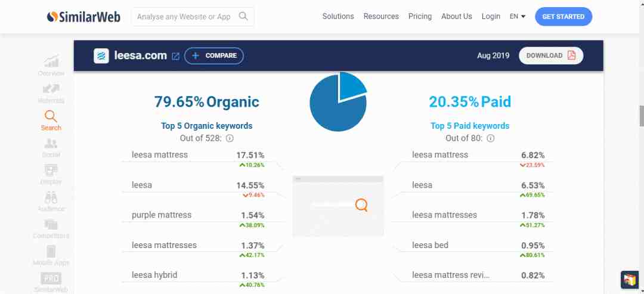Open the Audience binoculars icon
644x294 pixels.
point(51,197)
